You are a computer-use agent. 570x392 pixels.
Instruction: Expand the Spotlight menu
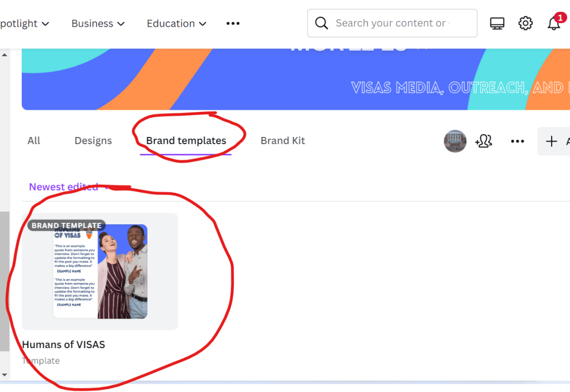tap(24, 23)
